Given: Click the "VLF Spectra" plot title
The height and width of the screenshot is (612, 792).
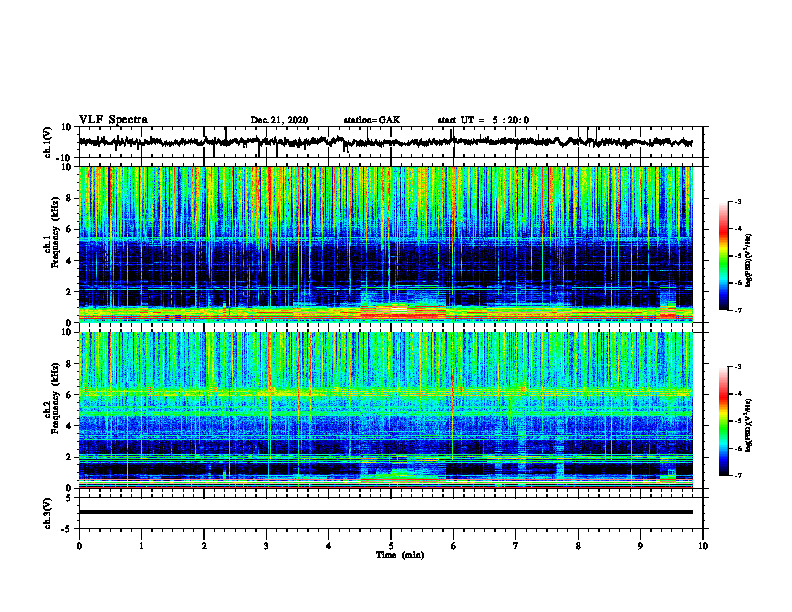Looking at the screenshot, I should [113, 120].
